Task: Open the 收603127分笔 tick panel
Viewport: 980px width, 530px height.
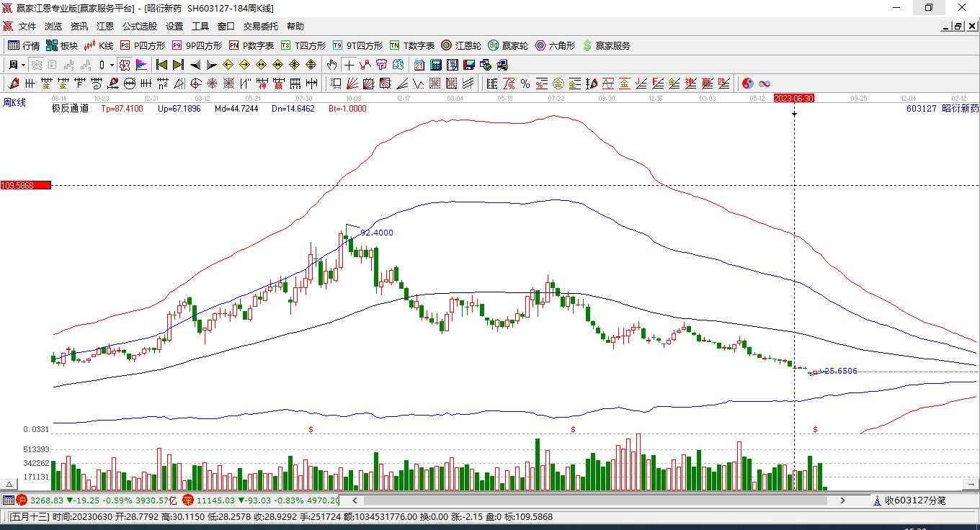Action: (909, 500)
